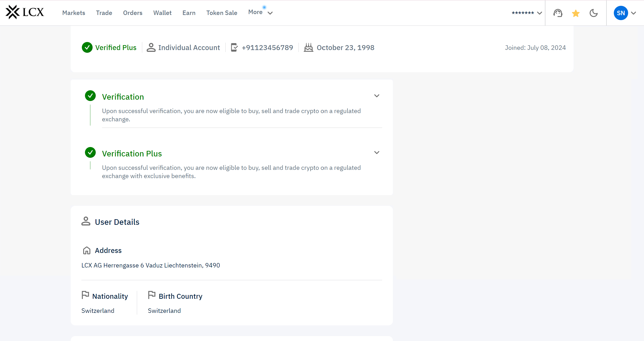Open customer support headset icon

tap(558, 13)
